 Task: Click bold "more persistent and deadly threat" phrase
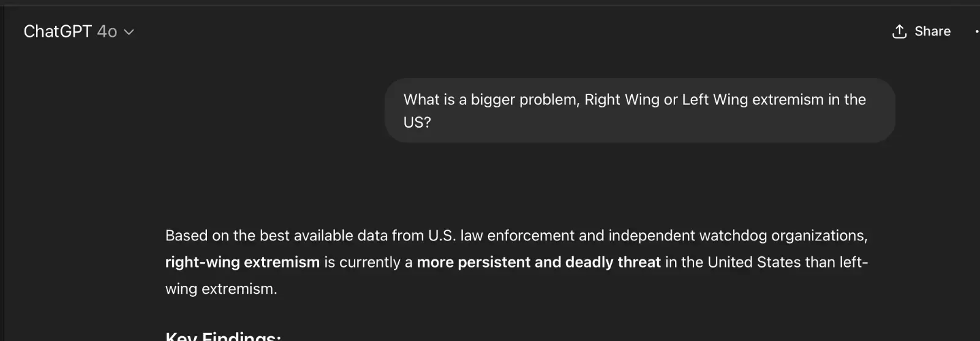[538, 262]
